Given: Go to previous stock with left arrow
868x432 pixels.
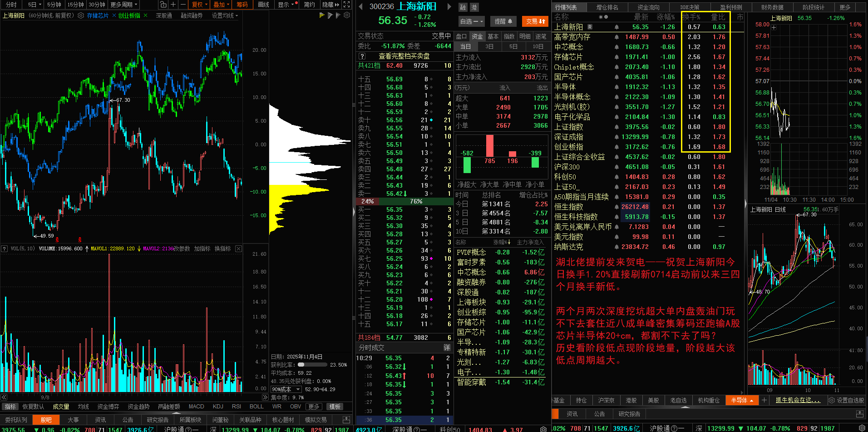Looking at the screenshot, I should (360, 6).
